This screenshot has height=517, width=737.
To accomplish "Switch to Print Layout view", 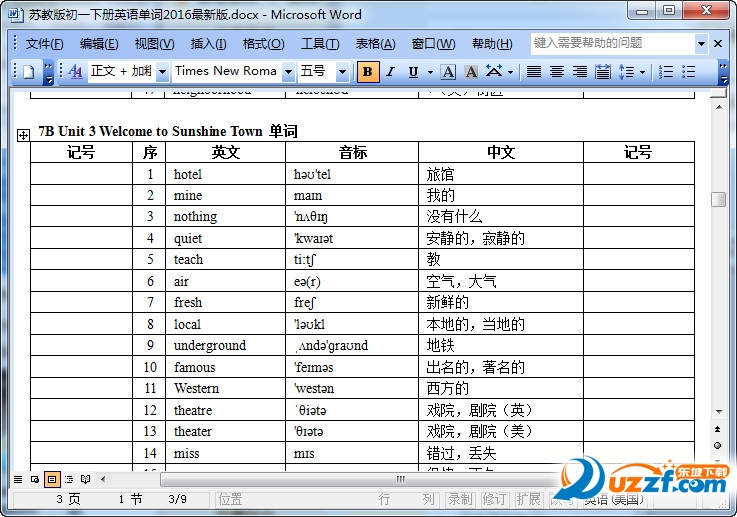I will pyautogui.click(x=52, y=479).
